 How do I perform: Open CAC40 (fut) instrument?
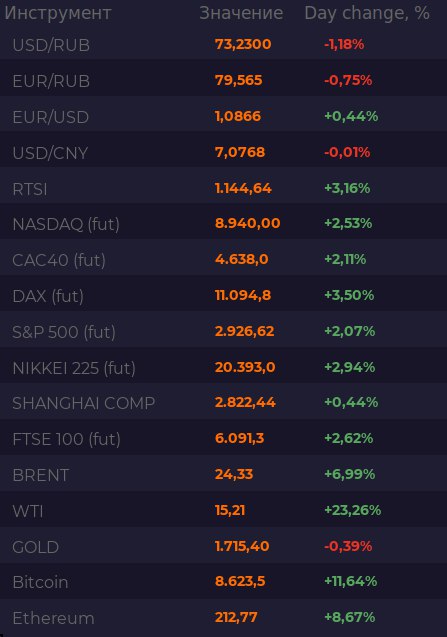click(x=59, y=260)
